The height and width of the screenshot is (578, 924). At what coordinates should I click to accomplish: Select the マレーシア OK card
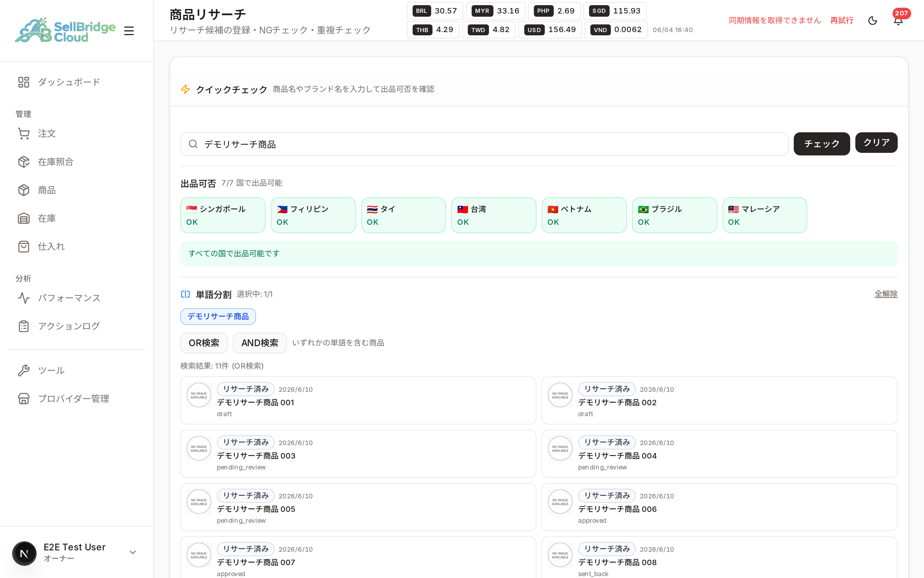point(765,215)
